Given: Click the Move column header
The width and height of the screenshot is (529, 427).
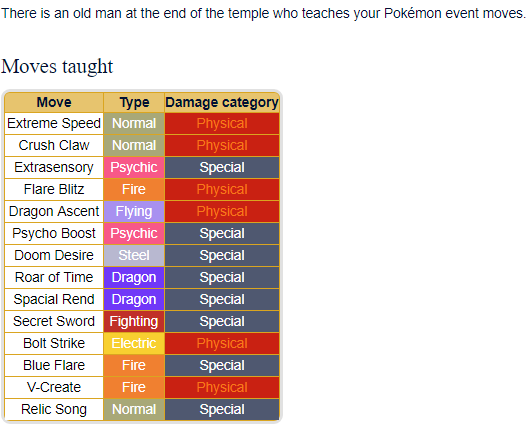Looking at the screenshot, I should pos(54,102).
